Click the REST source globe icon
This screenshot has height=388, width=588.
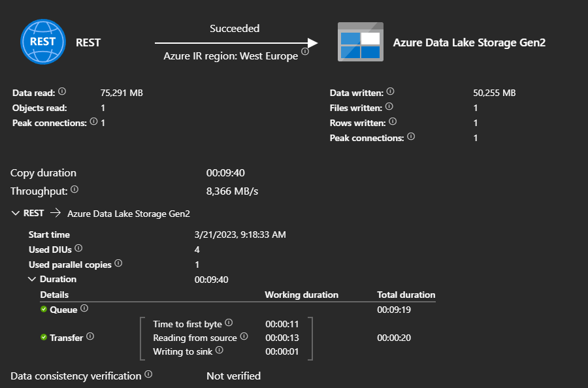click(43, 42)
